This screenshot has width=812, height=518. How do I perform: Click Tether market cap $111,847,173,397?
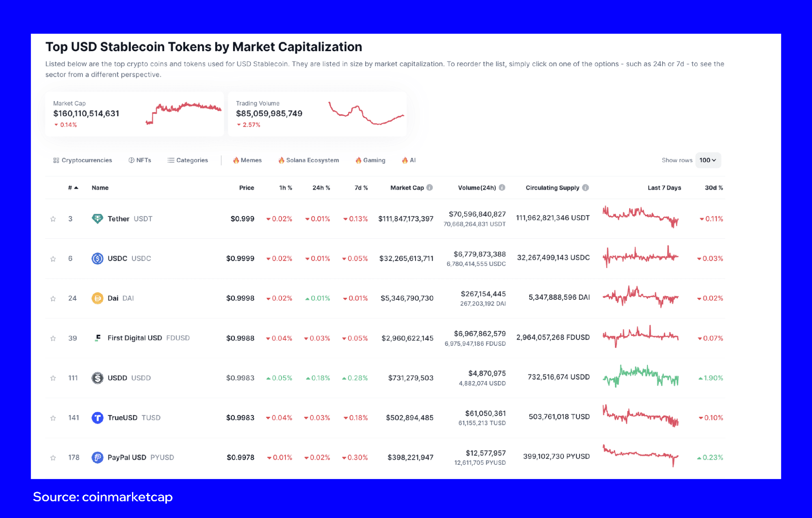[406, 219]
